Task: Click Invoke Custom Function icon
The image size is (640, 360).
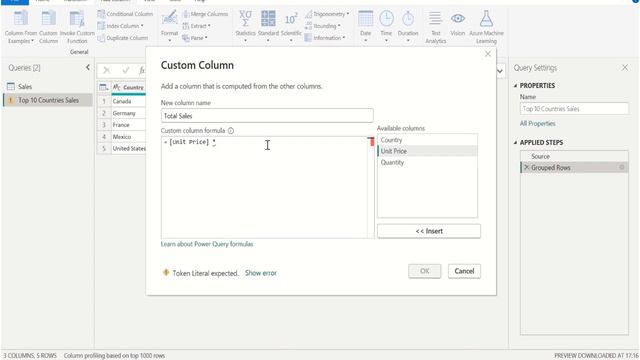Action: click(x=77, y=18)
